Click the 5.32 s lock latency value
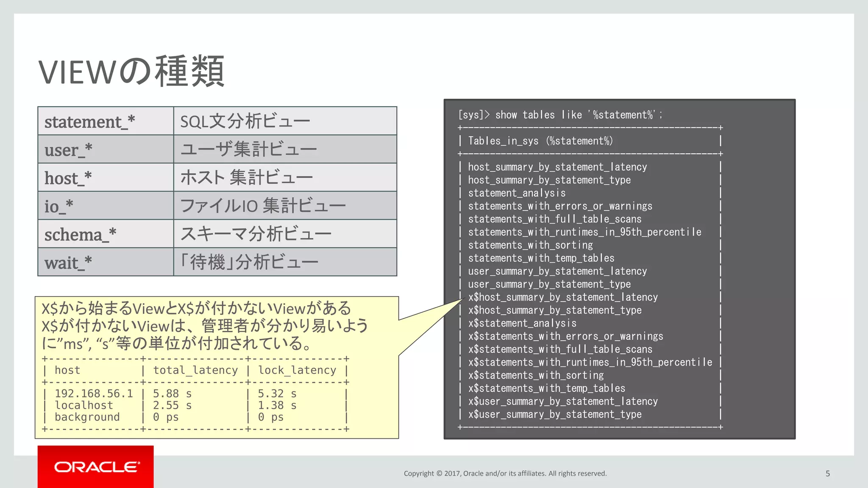The height and width of the screenshot is (488, 868). coord(278,394)
